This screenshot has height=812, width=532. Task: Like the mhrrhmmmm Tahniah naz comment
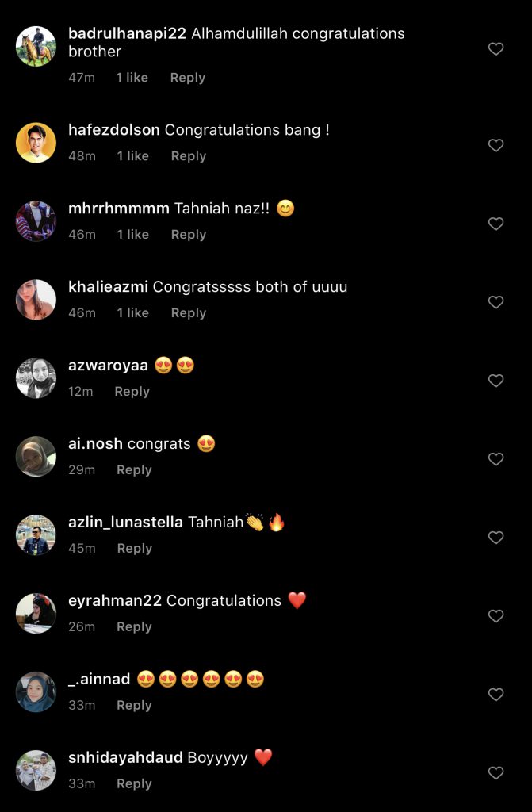pyautogui.click(x=496, y=224)
